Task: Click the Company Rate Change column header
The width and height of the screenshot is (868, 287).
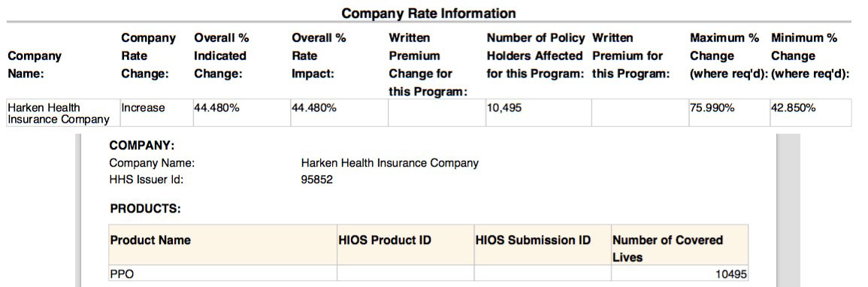Action: point(148,56)
